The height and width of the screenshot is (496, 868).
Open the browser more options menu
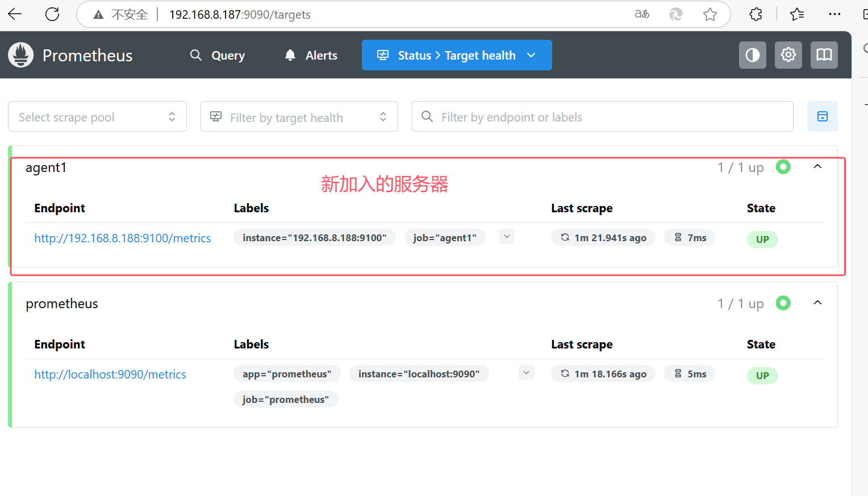point(834,14)
